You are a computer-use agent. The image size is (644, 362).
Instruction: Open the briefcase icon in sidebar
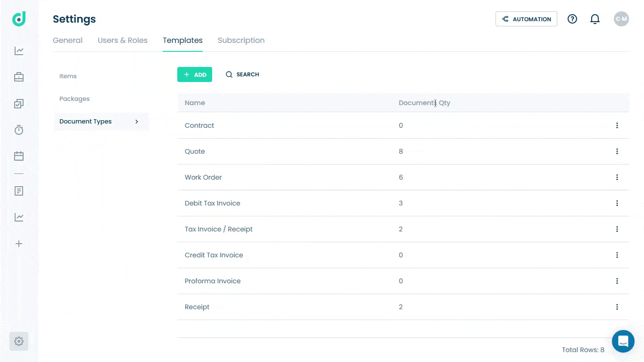[x=19, y=77]
